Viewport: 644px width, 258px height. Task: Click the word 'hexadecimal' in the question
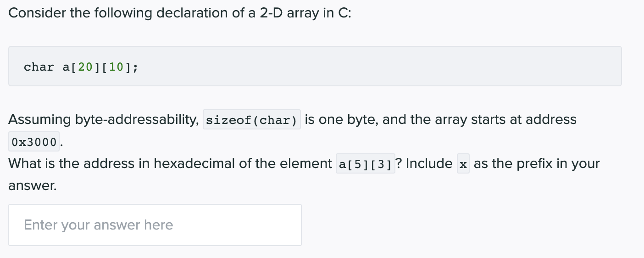200,163
